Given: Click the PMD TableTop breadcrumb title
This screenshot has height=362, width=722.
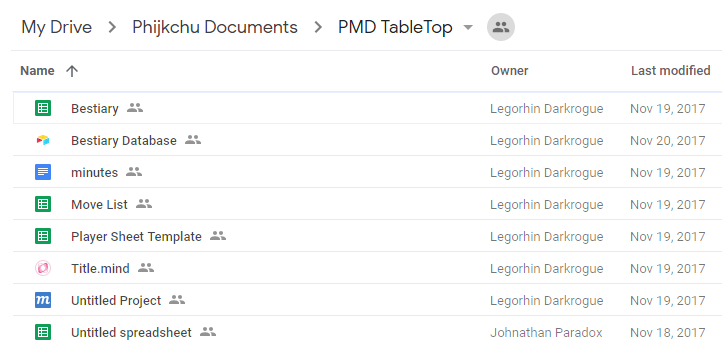Looking at the screenshot, I should click(395, 27).
